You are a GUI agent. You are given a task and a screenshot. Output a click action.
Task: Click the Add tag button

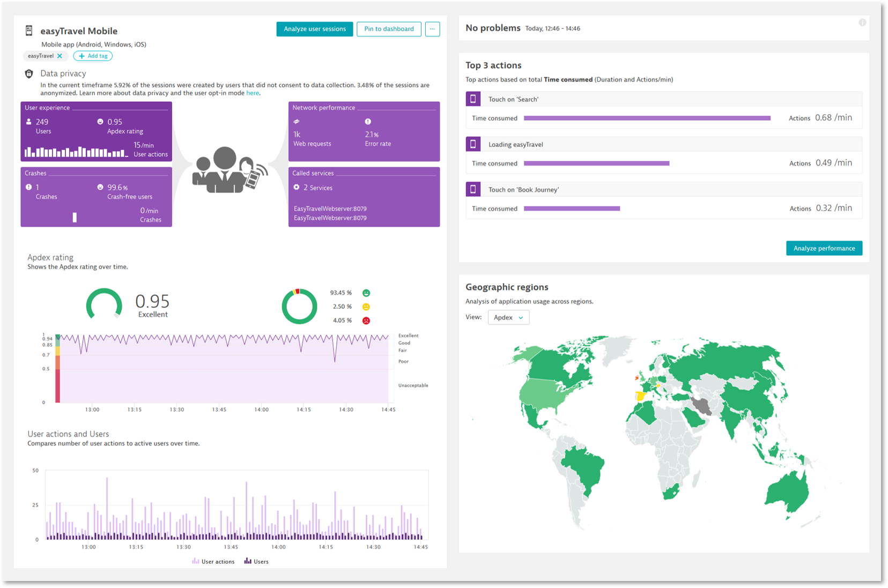(93, 56)
